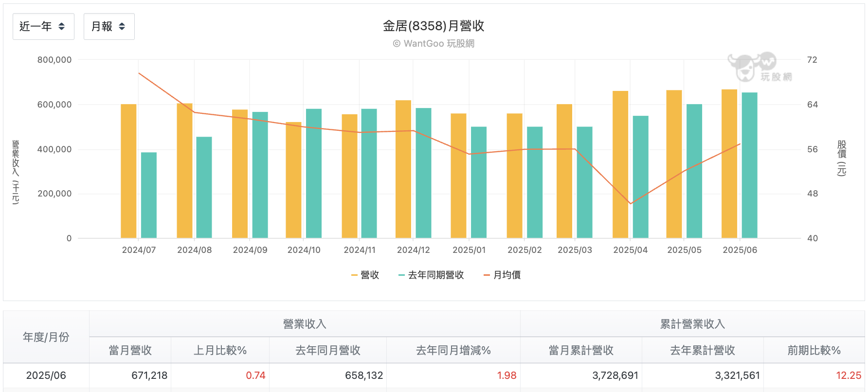Click the 2024/08 orange revenue bar

point(185,171)
